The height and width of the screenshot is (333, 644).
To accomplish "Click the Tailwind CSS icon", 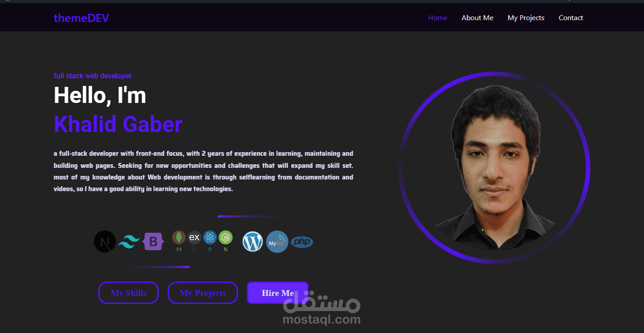I will pyautogui.click(x=129, y=241).
